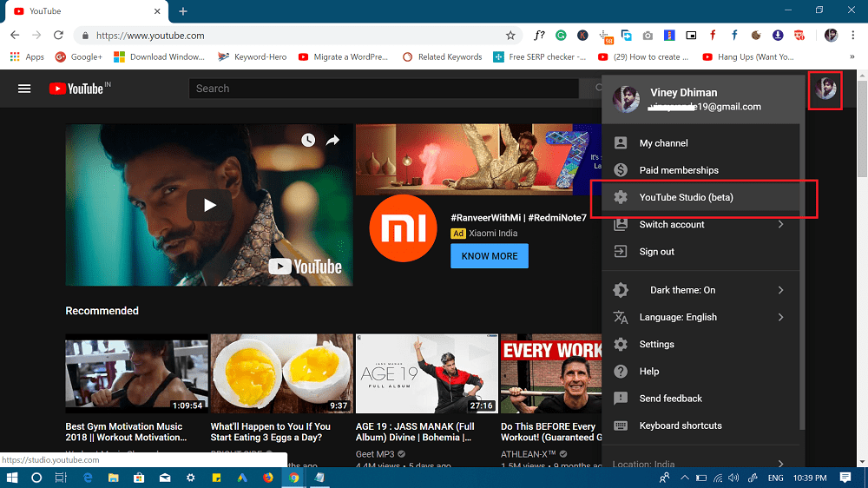Open the Dark theme: On option

coord(700,290)
